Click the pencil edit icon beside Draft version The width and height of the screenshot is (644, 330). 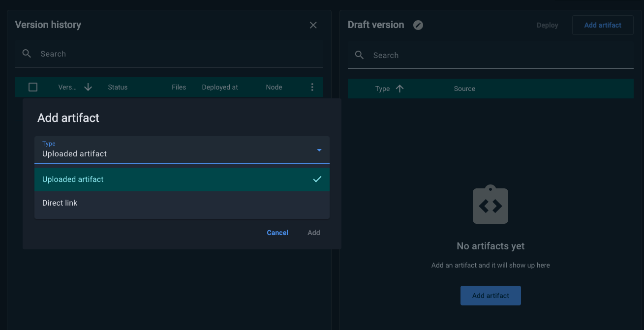[418, 25]
